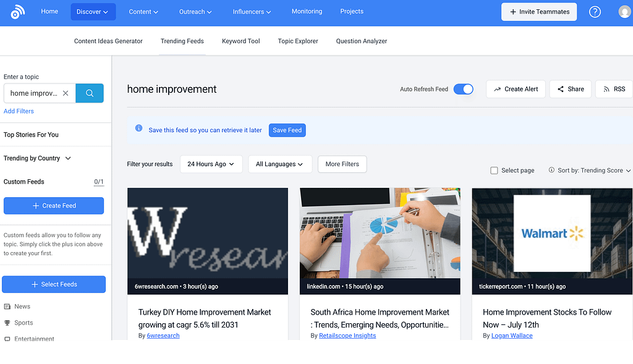Screen dimensions: 633x364
Task: Check the Select page checkbox
Action: coord(494,171)
